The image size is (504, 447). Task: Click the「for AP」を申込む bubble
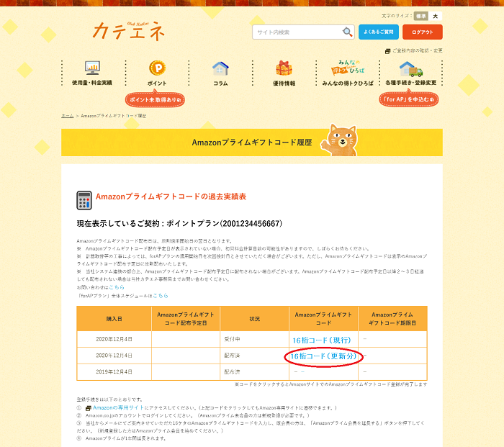409,99
